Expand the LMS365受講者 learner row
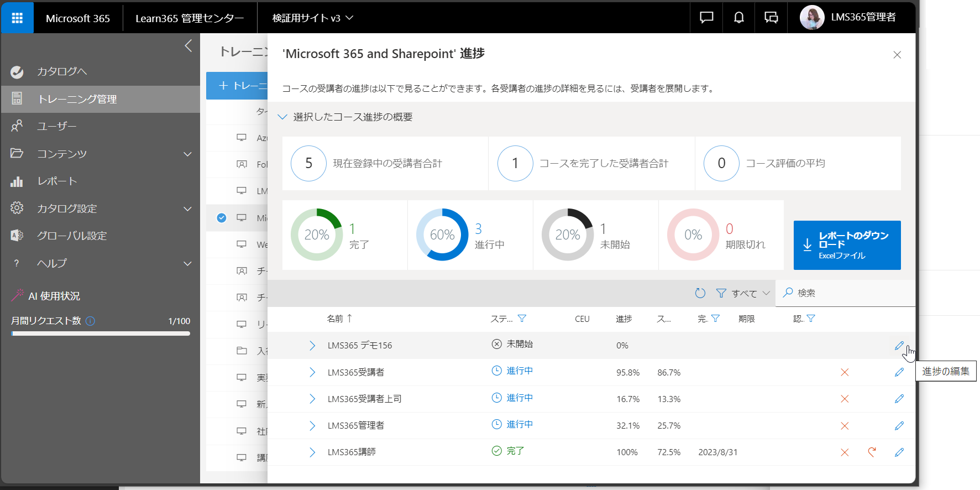 (x=312, y=372)
